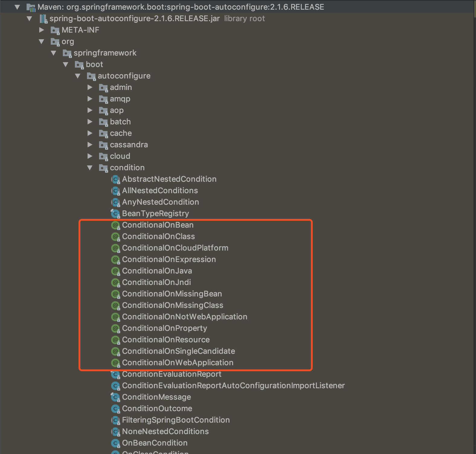Click the AnyNestedCondition class icon
Viewport: 476px width, 454px height.
click(x=115, y=203)
